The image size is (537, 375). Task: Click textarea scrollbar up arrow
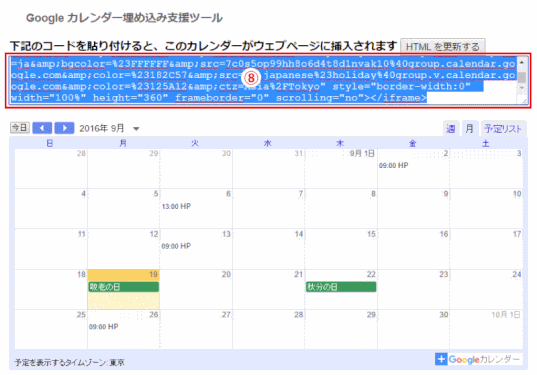522,63
